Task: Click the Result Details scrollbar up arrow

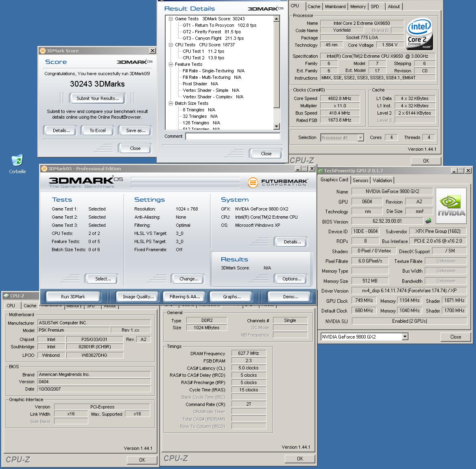Action: 276,19
